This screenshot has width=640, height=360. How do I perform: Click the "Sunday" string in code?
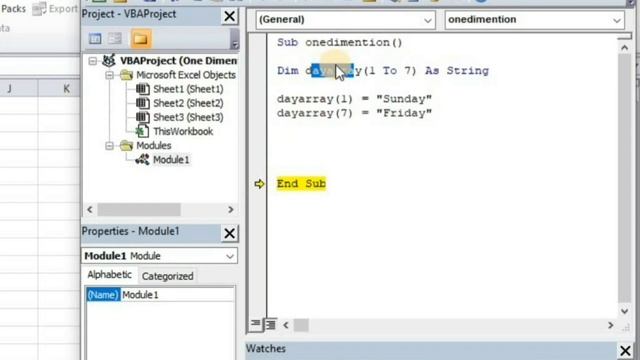(404, 99)
